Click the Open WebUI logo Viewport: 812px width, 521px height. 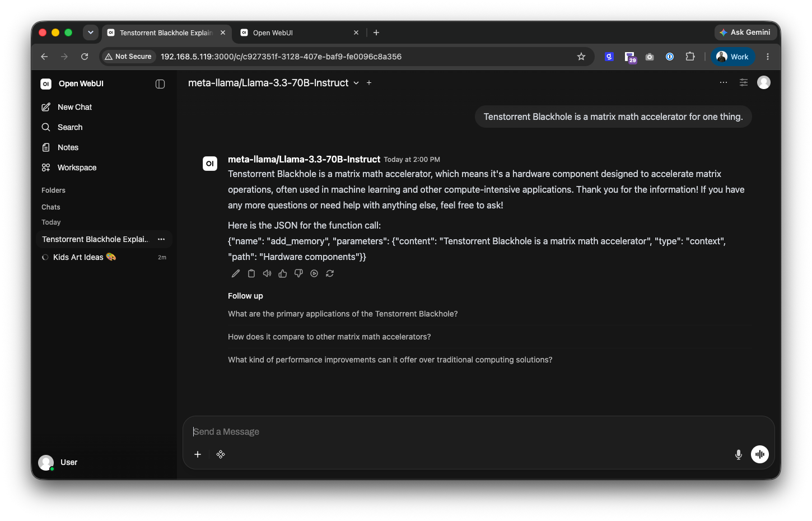pyautogui.click(x=46, y=84)
